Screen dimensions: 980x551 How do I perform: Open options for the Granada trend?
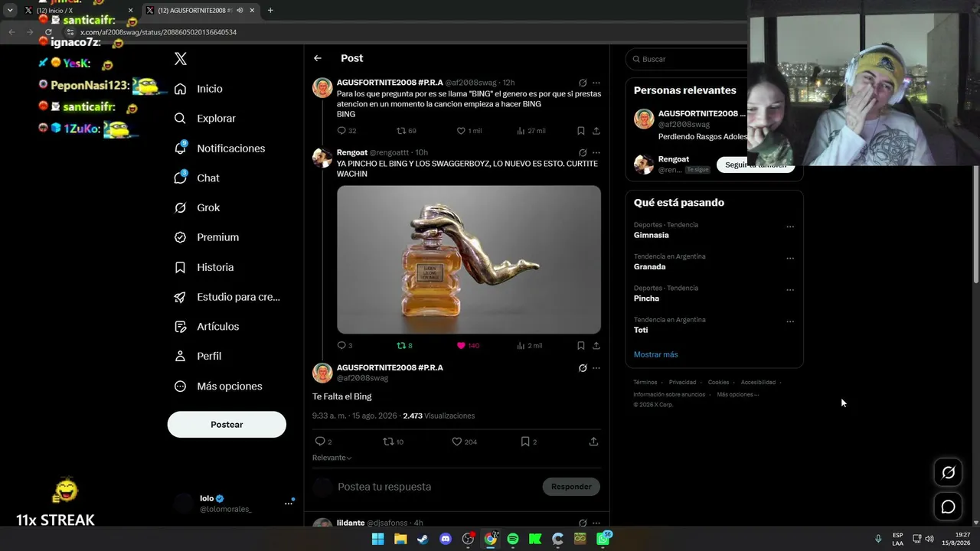coord(790,259)
